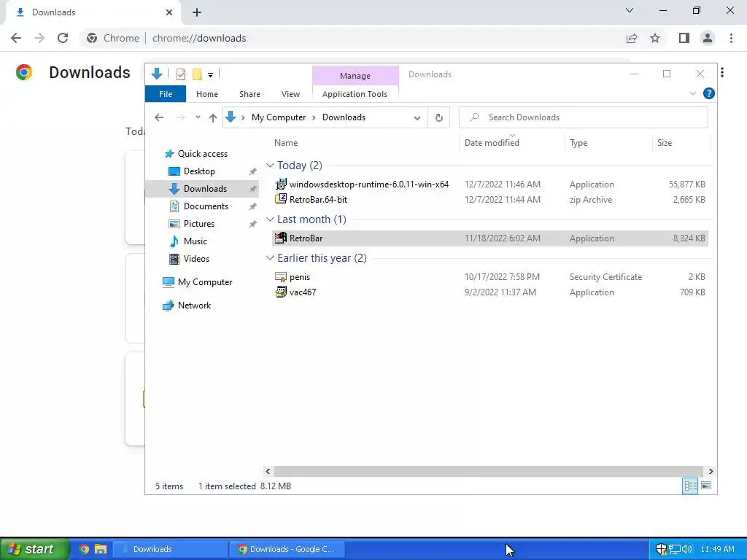This screenshot has height=560, width=747.
Task: Select the Downloads Explorer taskbar button
Action: (171, 549)
